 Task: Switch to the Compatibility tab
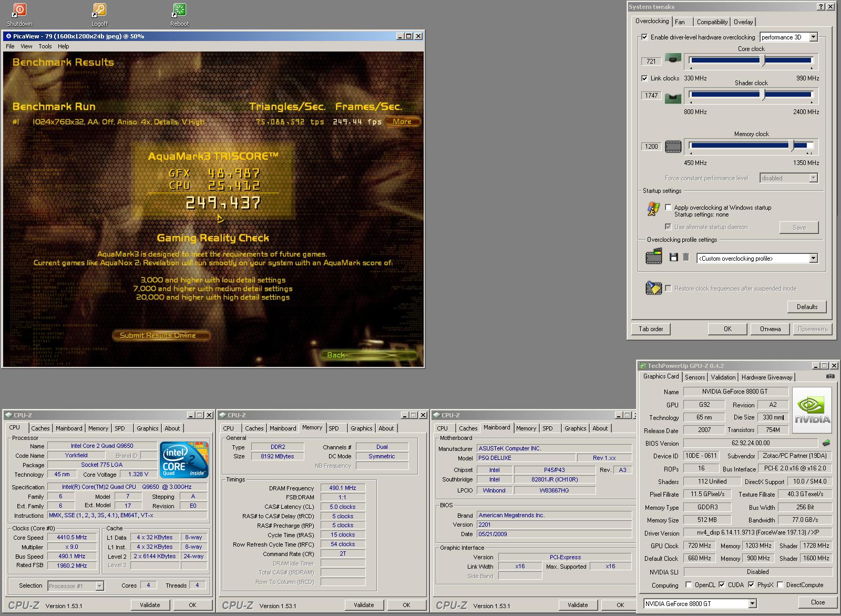point(712,22)
